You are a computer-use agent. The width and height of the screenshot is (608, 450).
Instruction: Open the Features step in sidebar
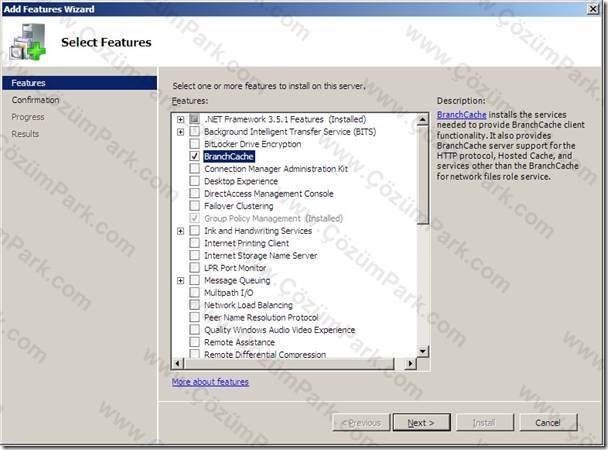click(79, 83)
